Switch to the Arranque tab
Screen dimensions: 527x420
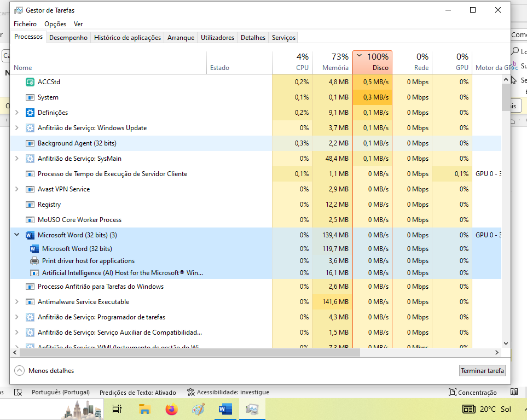(x=181, y=38)
